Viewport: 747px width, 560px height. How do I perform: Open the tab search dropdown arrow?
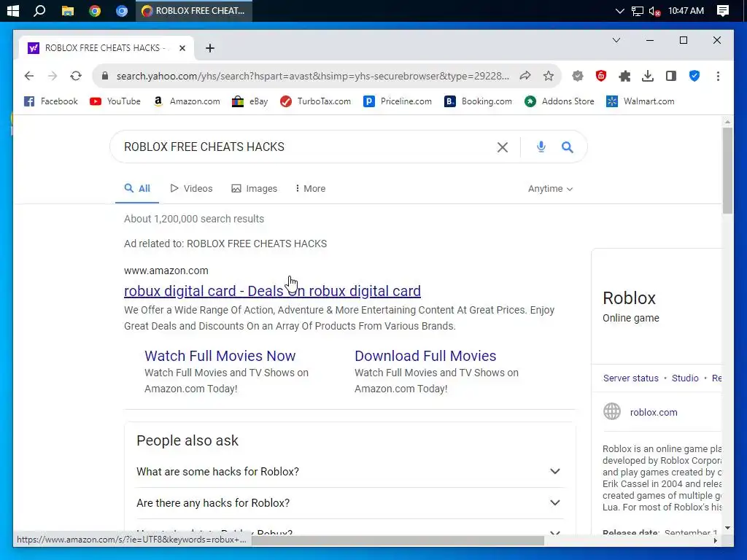(616, 40)
